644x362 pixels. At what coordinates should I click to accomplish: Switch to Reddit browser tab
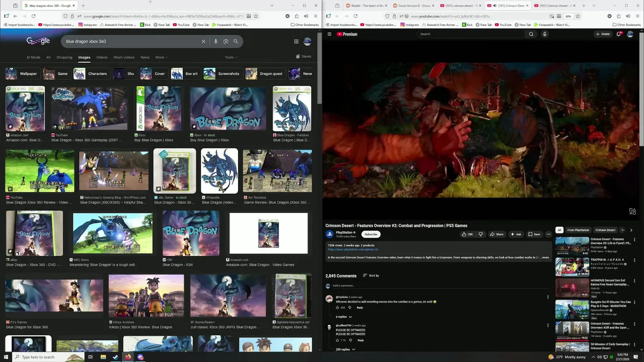pyautogui.click(x=366, y=6)
